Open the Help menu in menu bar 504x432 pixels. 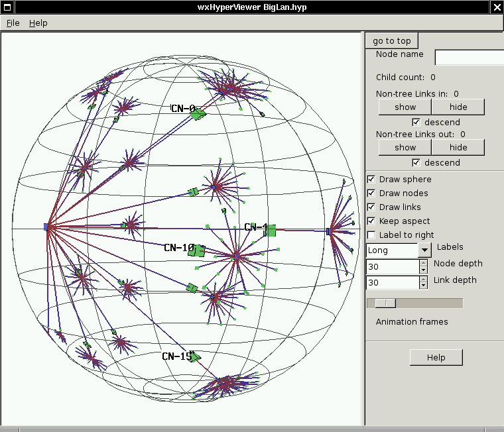point(38,23)
